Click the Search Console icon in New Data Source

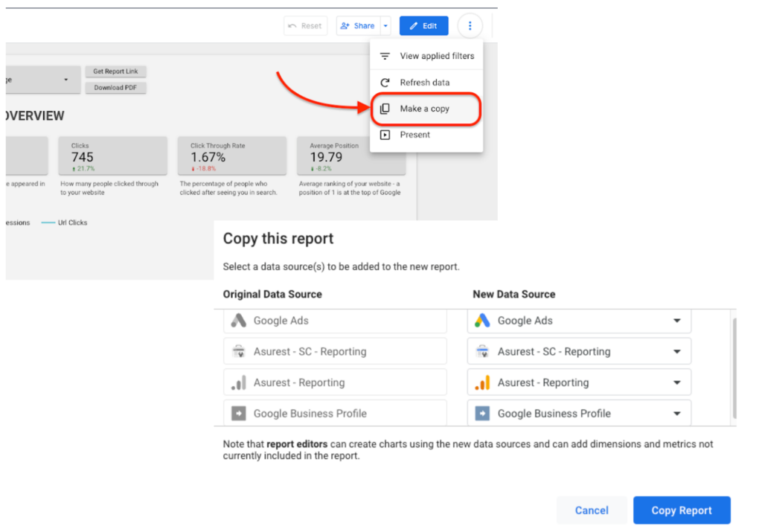pos(482,352)
